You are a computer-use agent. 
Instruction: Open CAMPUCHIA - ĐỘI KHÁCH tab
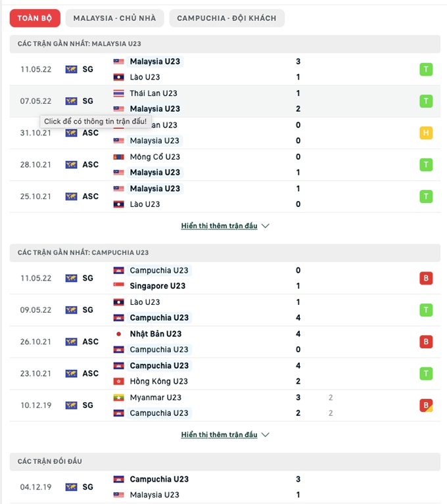[227, 18]
